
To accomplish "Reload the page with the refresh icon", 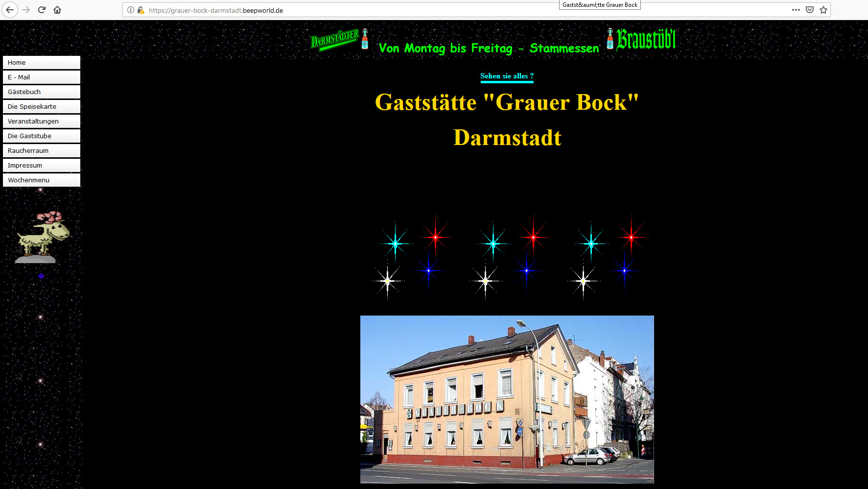I will 42,10.
